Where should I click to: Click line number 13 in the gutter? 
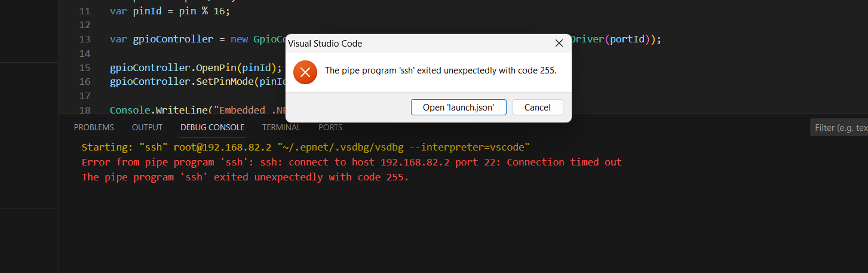pyautogui.click(x=84, y=39)
